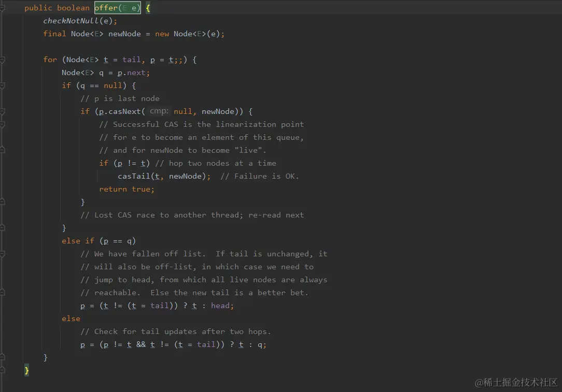
Task: Collapse the for loop fold marker in gutter
Action: 2,60
